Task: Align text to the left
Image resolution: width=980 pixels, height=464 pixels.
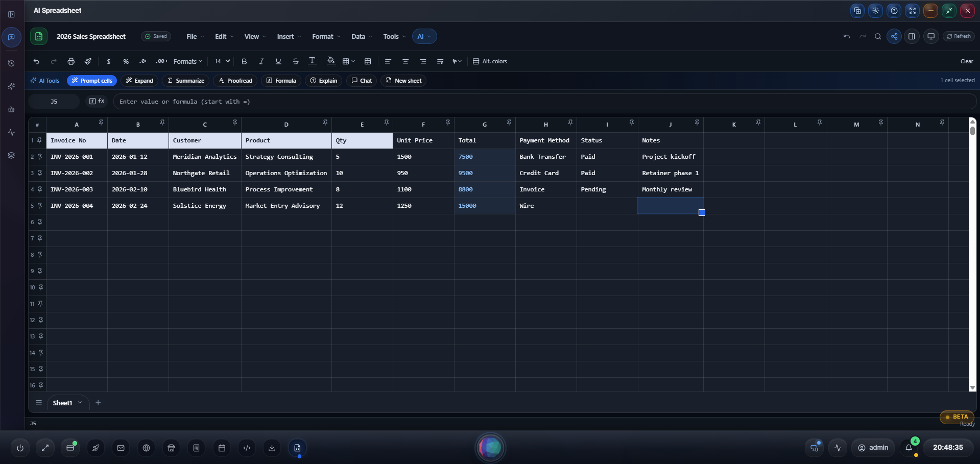Action: [388, 61]
